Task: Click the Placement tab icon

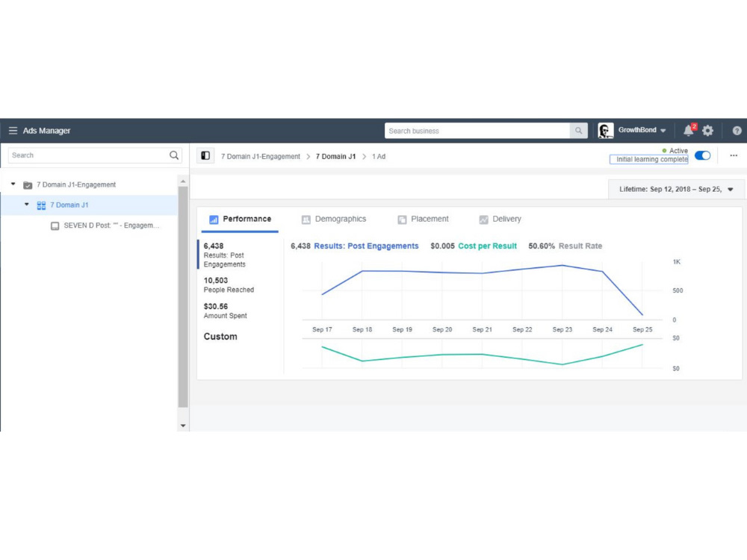Action: (x=402, y=220)
